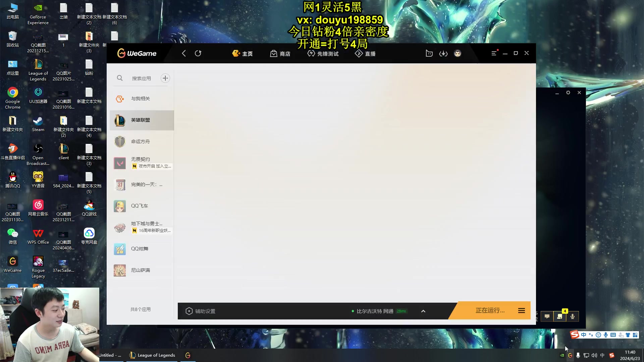
Task: Click the user profile icon in WeGame
Action: [x=458, y=53]
